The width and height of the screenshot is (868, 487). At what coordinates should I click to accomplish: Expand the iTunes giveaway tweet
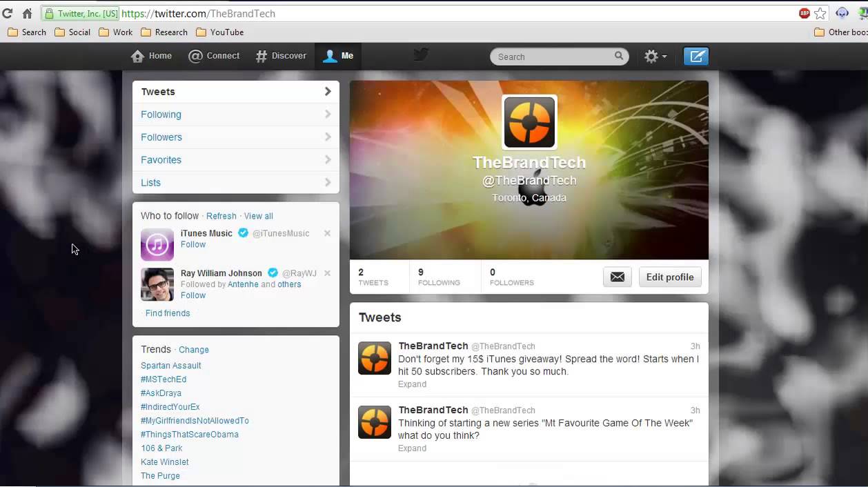[412, 384]
